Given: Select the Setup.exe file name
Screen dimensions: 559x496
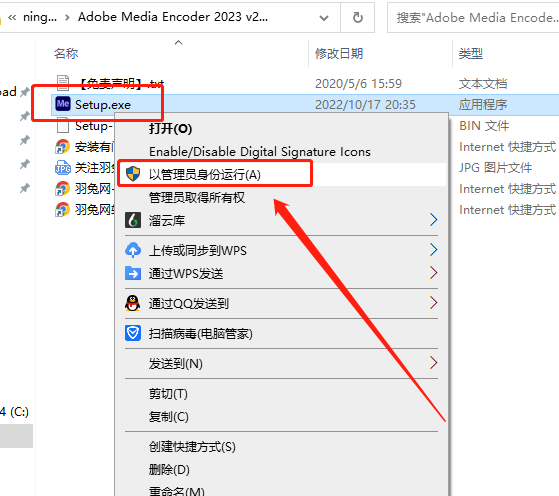Looking at the screenshot, I should [103, 105].
